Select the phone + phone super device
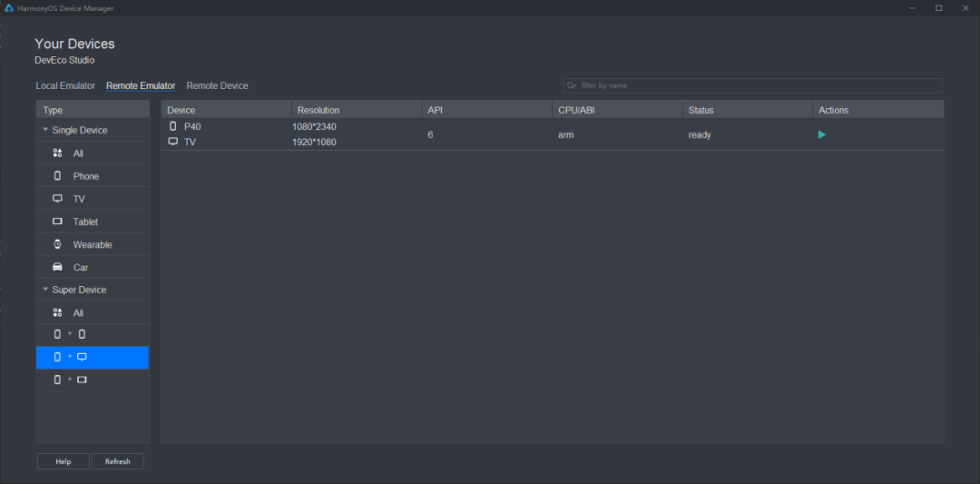The image size is (980, 484). [x=70, y=334]
